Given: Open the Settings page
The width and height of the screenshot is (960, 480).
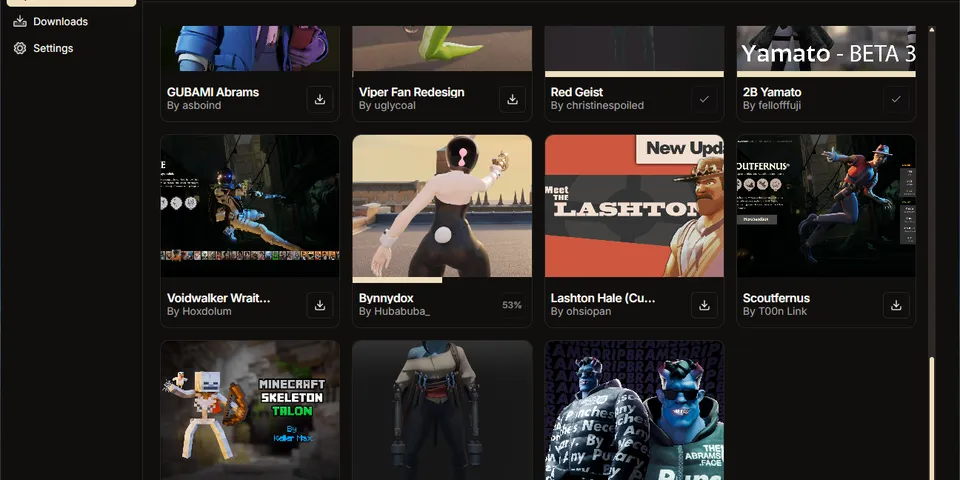Looking at the screenshot, I should click(53, 48).
